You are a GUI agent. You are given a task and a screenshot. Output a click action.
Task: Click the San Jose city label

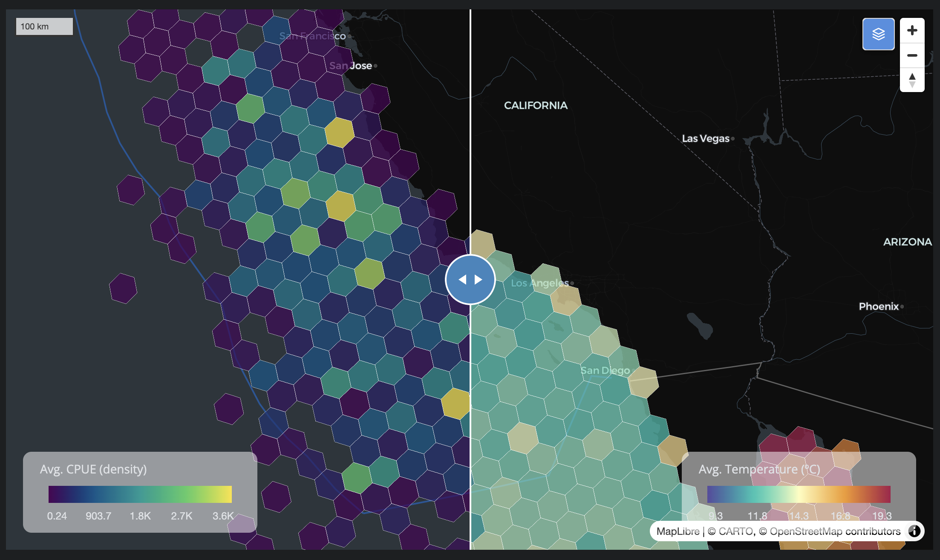[x=351, y=66]
